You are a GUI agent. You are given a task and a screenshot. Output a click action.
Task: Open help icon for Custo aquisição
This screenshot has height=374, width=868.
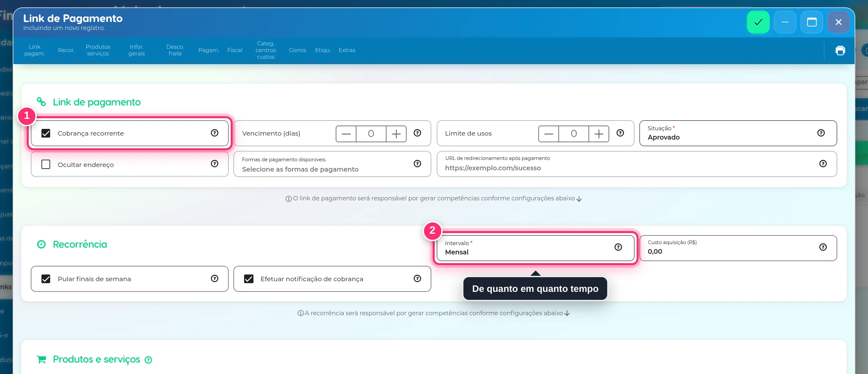tap(823, 247)
